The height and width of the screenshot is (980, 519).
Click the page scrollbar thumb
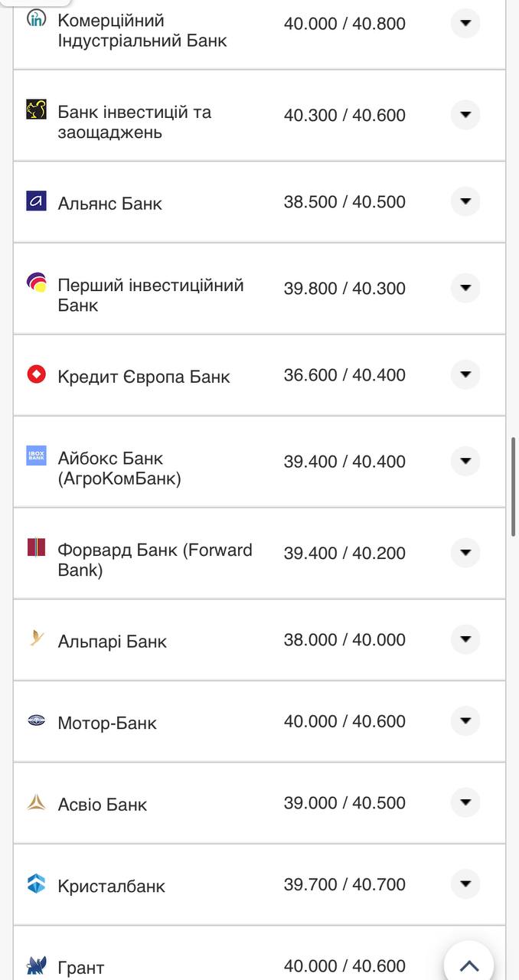pyautogui.click(x=514, y=487)
